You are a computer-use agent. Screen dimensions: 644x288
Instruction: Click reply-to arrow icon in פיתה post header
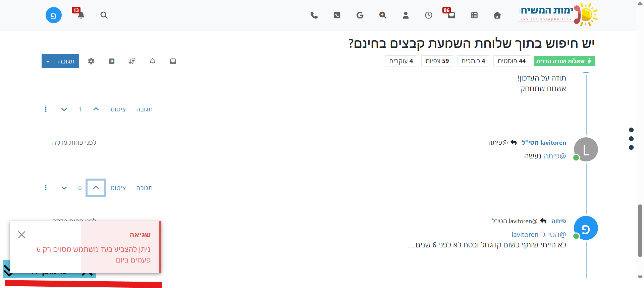click(543, 221)
